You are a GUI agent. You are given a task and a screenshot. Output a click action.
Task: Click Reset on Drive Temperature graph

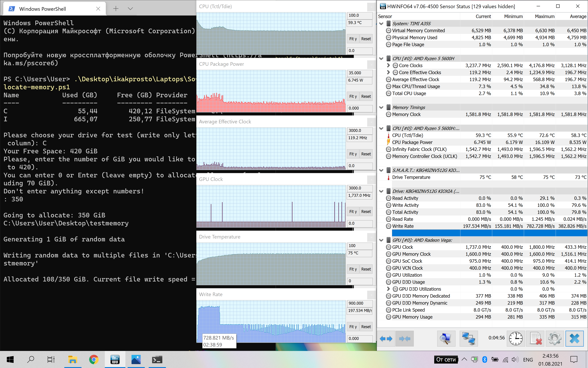pyautogui.click(x=366, y=269)
